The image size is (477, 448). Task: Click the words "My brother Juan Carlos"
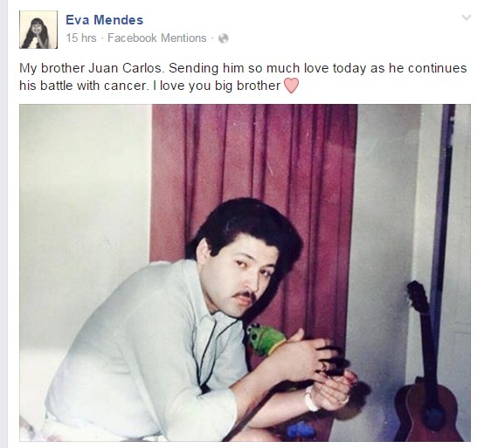[x=90, y=68]
